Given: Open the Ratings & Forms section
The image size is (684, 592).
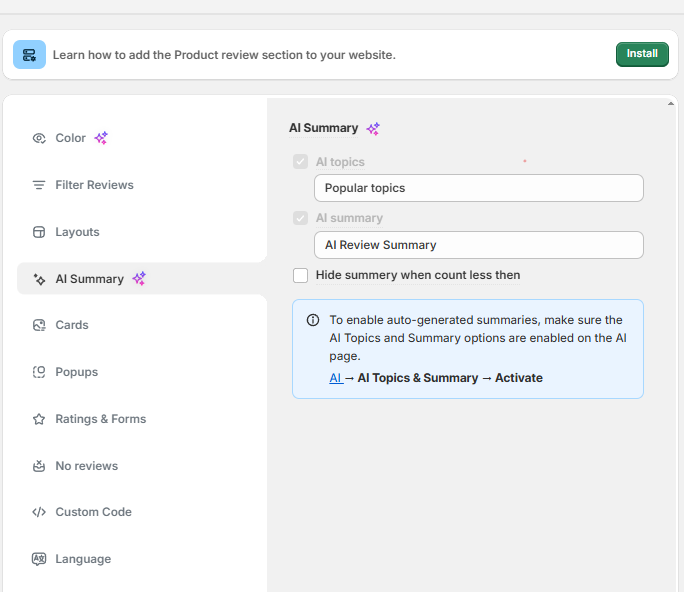Looking at the screenshot, I should coord(100,419).
